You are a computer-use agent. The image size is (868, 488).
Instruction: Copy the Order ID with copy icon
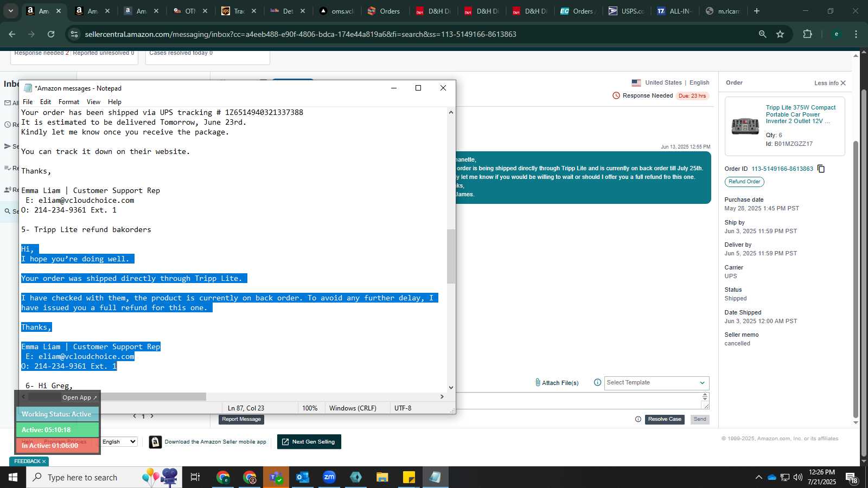click(x=821, y=169)
